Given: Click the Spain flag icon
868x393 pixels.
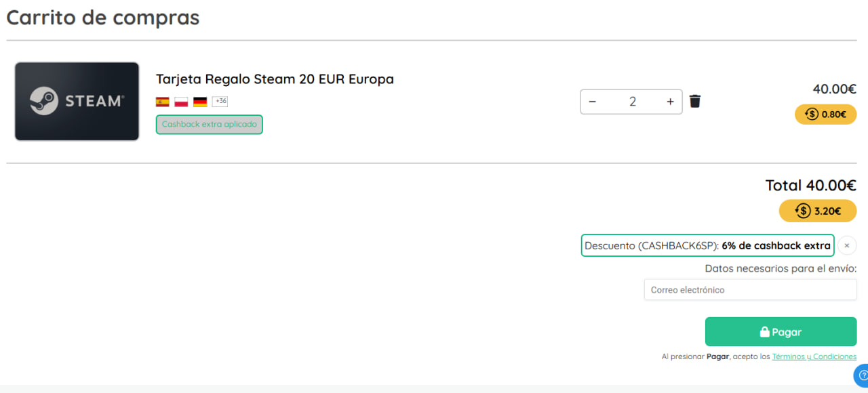Looking at the screenshot, I should pyautogui.click(x=163, y=102).
